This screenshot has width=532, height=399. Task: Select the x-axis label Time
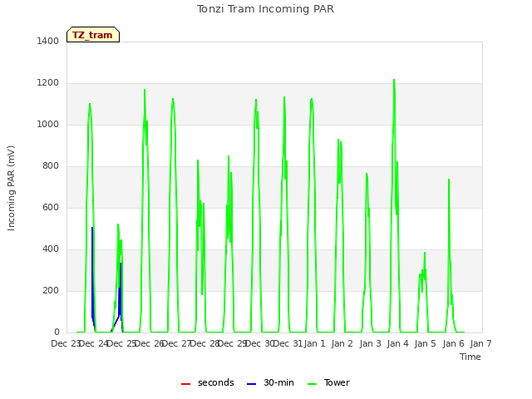tap(470, 357)
